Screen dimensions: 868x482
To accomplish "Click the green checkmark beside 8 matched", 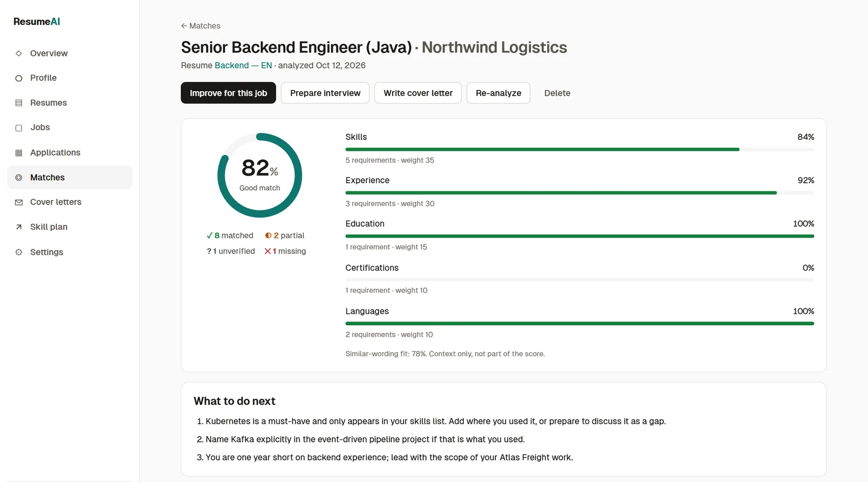I will point(209,235).
